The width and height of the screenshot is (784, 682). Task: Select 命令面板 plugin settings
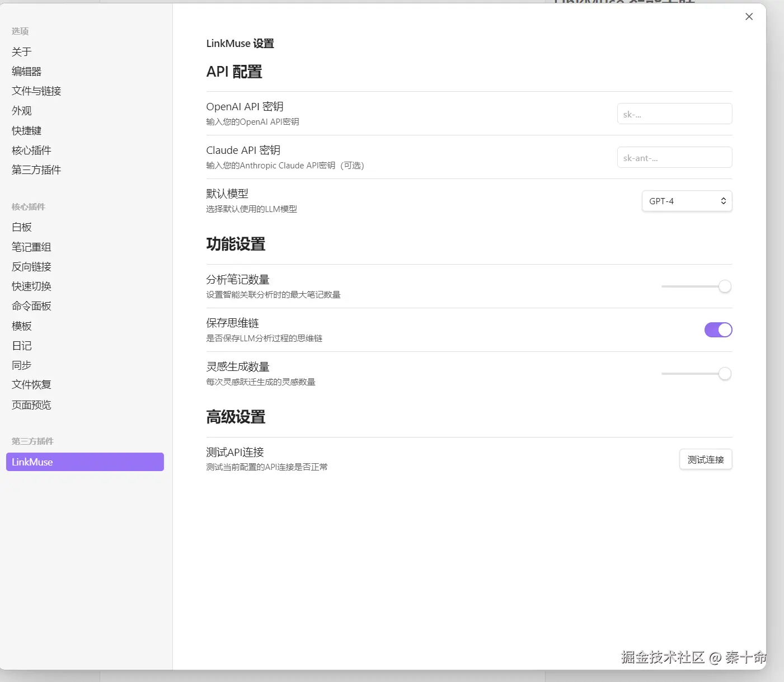click(31, 306)
